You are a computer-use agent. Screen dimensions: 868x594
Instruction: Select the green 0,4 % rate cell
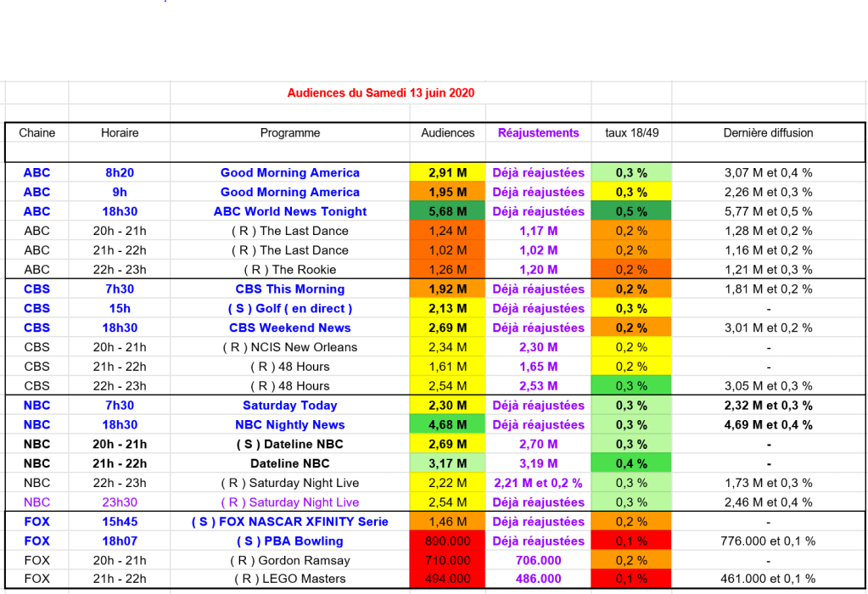[x=631, y=464]
